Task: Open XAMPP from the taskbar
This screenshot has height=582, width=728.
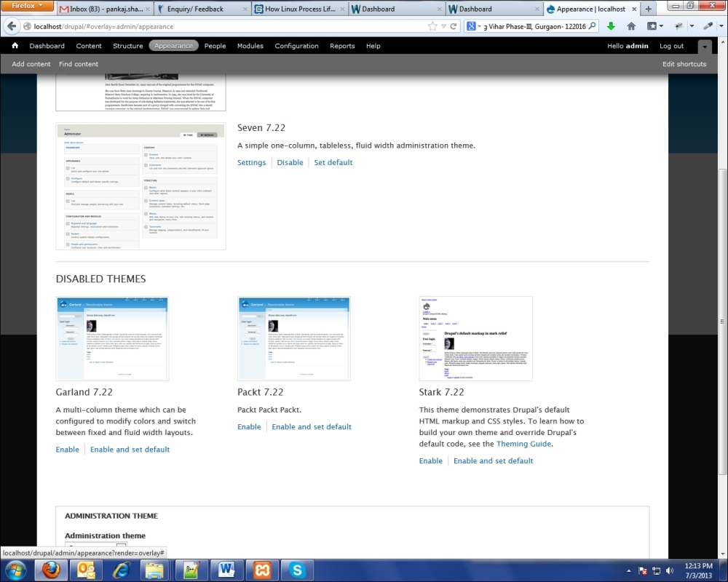Action: [261, 570]
